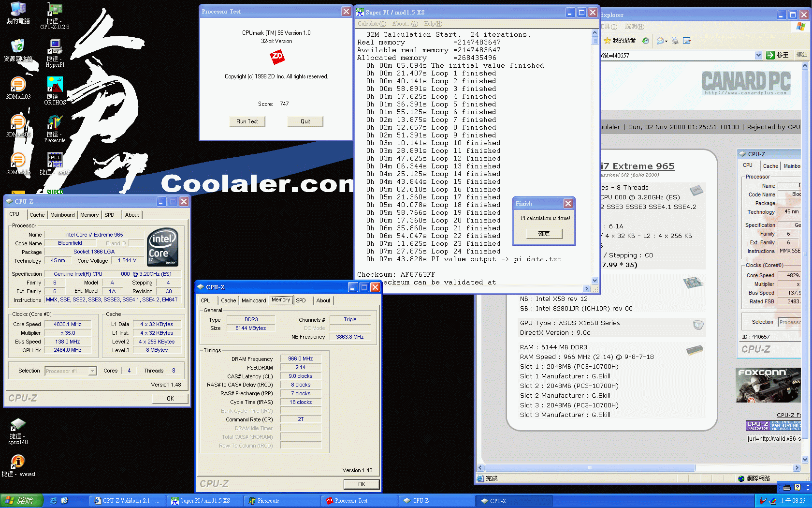Click Quit in Processor Test window

pyautogui.click(x=305, y=121)
